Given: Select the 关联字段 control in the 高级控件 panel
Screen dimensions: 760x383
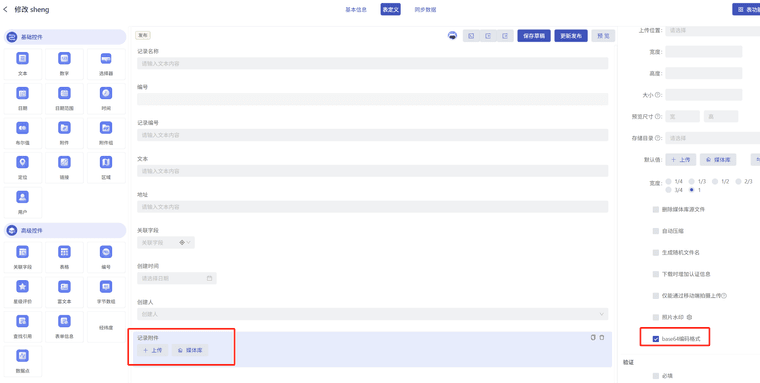Looking at the screenshot, I should pos(23,258).
